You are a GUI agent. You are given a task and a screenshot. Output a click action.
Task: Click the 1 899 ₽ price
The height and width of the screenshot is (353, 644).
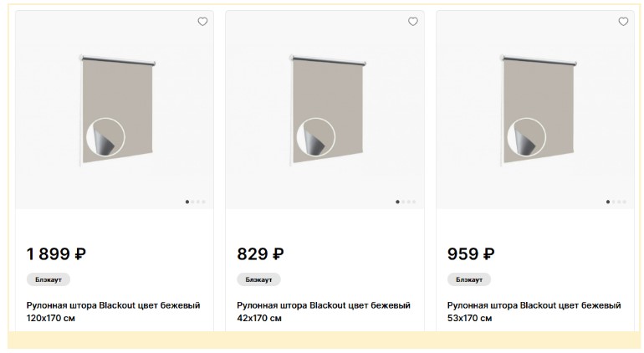(x=56, y=254)
